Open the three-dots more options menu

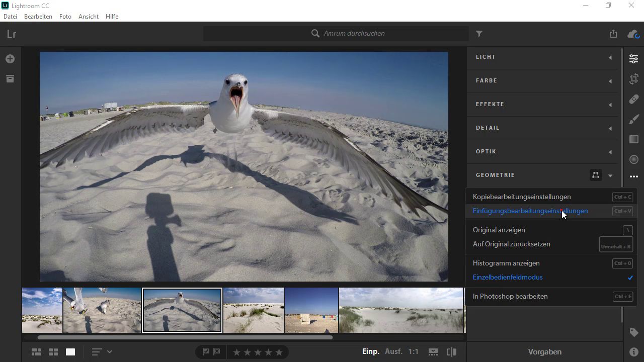(633, 176)
